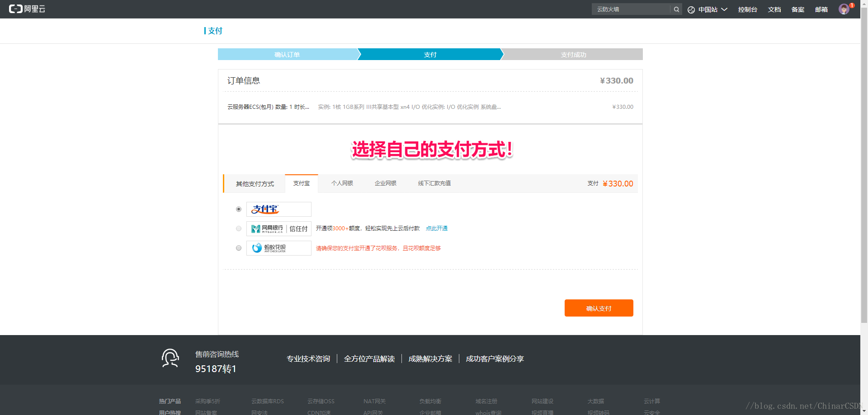Open the 全方位产品解读 footer link
The height and width of the screenshot is (415, 868).
click(x=369, y=359)
